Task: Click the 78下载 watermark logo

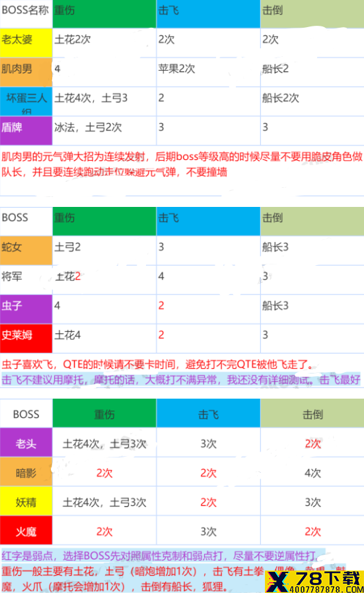Action: point(315,581)
